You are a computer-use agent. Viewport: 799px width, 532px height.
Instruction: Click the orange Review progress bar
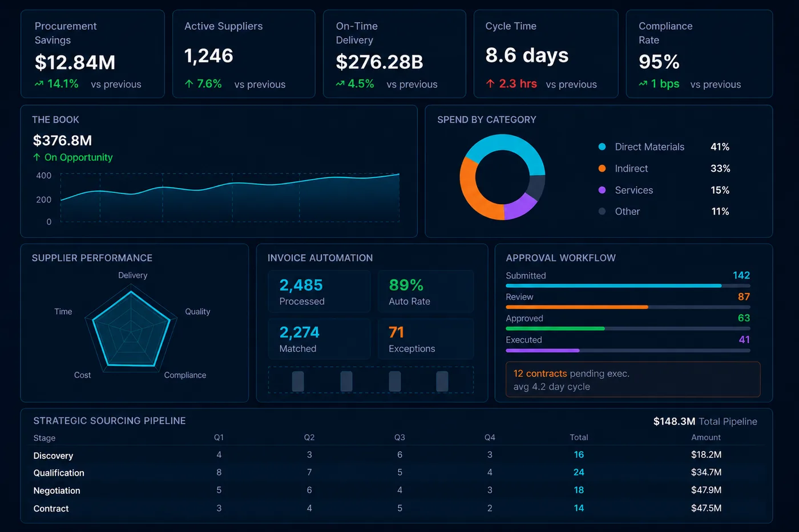[x=628, y=307]
